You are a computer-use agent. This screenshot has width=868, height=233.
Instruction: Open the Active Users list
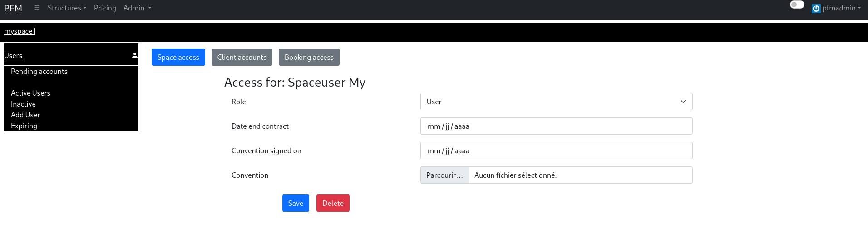coord(30,93)
